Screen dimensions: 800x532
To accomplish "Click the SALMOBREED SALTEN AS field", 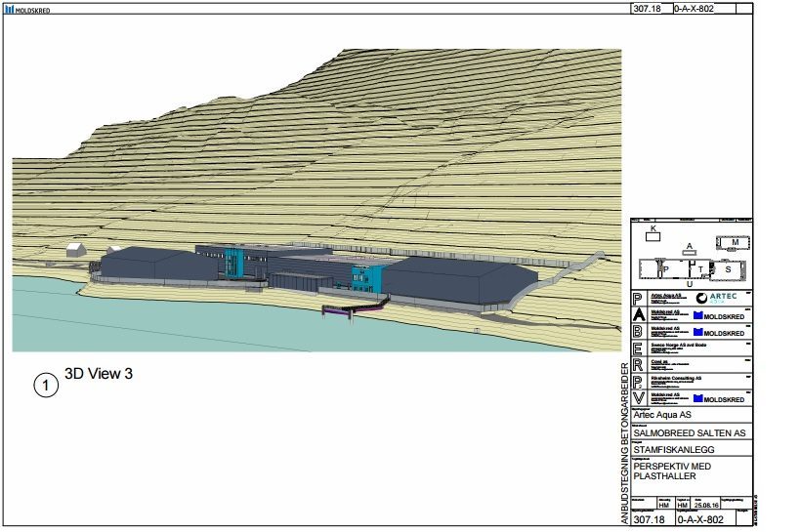I will click(x=690, y=432).
